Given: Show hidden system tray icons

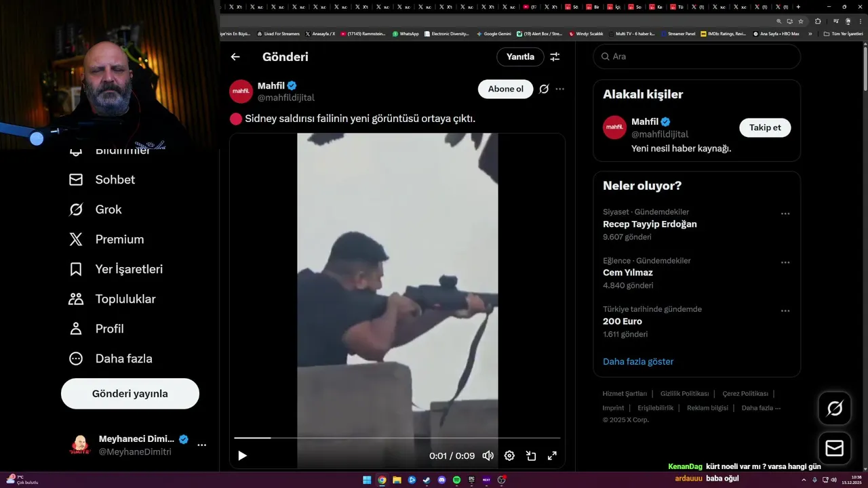Looking at the screenshot, I should click(804, 480).
